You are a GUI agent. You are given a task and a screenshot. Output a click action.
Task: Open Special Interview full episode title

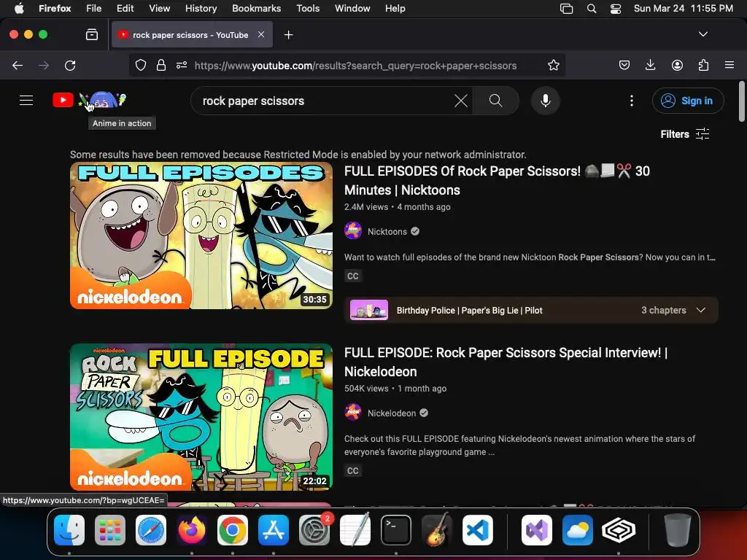pyautogui.click(x=506, y=362)
